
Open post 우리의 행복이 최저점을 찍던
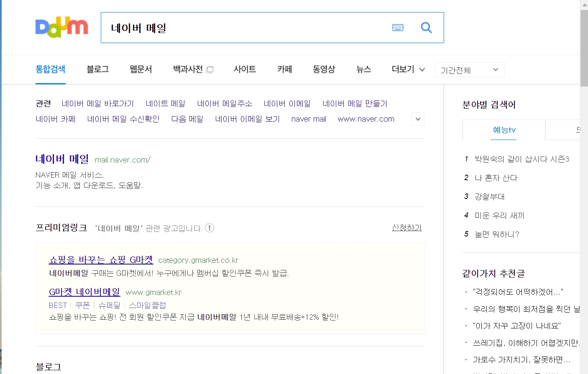coord(526,309)
